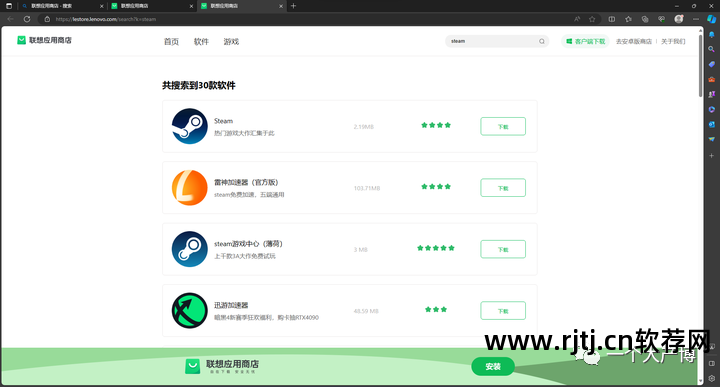Image resolution: width=720 pixels, height=387 pixels.
Task: Reload the page with the refresh button
Action: pos(27,19)
